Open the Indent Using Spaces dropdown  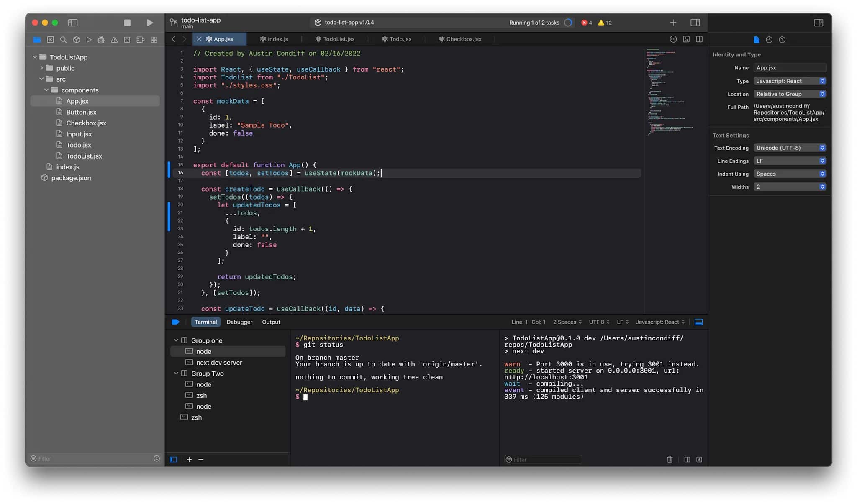click(x=790, y=174)
